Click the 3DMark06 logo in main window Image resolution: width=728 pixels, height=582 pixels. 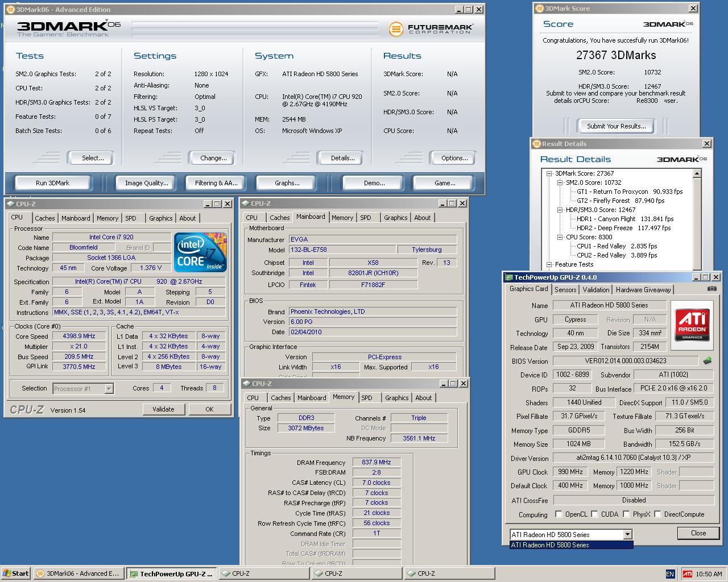pos(69,28)
